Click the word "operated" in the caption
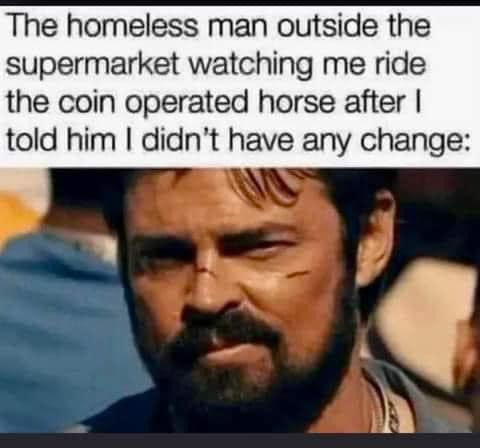 [187, 104]
